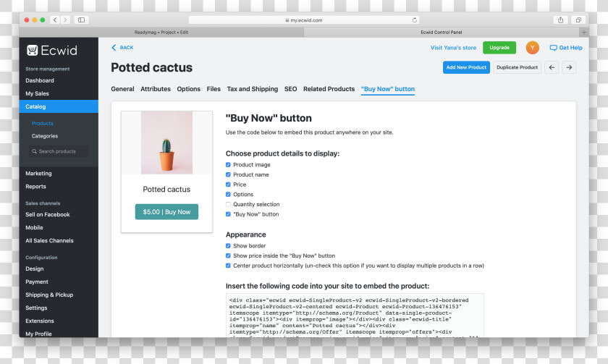Viewport: 608px width, 364px height.
Task: Open the orange Y user avatar
Action: point(533,47)
